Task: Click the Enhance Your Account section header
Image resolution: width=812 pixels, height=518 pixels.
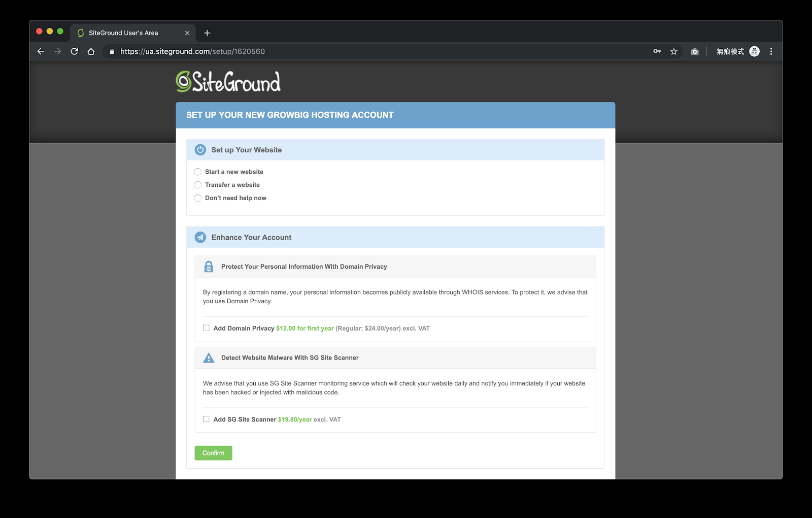Action: click(x=395, y=237)
